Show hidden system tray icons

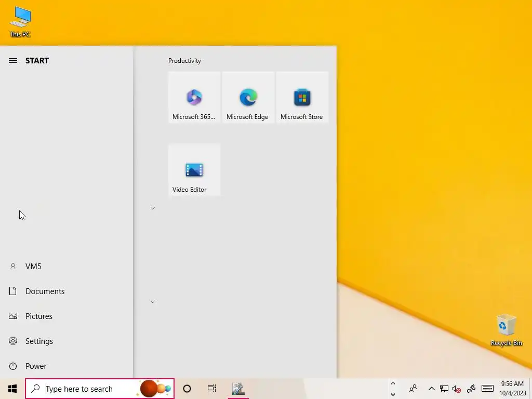[x=432, y=389]
